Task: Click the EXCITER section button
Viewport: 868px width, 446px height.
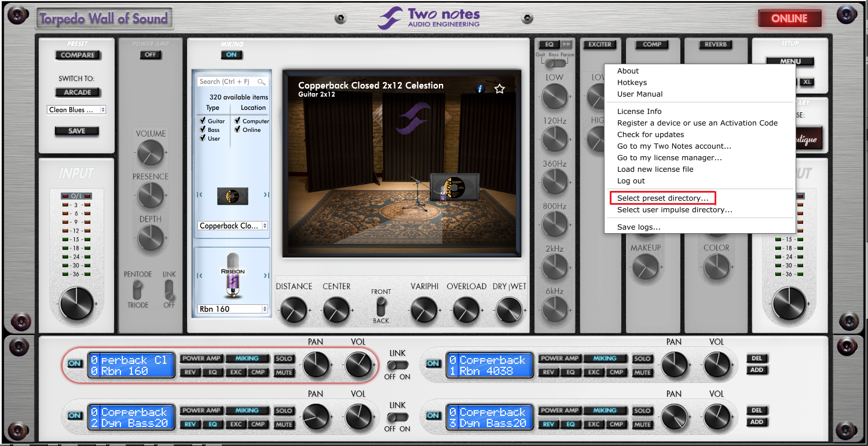Action: (x=600, y=45)
